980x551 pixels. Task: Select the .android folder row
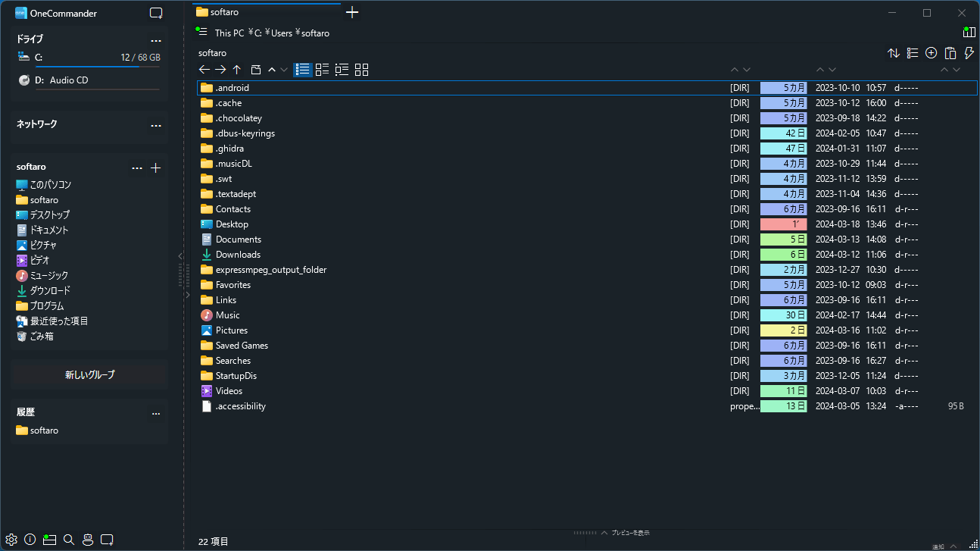point(587,88)
